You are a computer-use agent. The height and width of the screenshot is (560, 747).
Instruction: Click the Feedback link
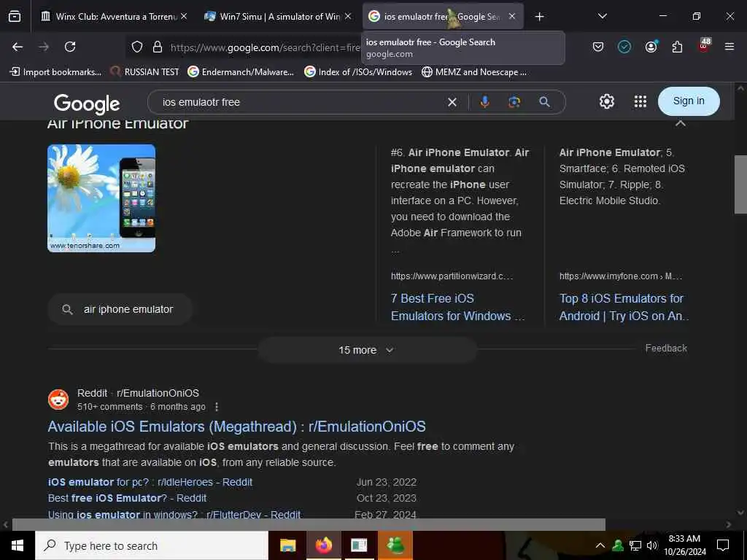tap(666, 348)
